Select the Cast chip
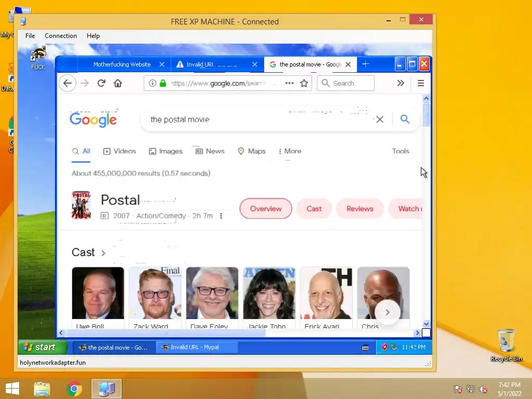This screenshot has width=532, height=399. pos(314,209)
